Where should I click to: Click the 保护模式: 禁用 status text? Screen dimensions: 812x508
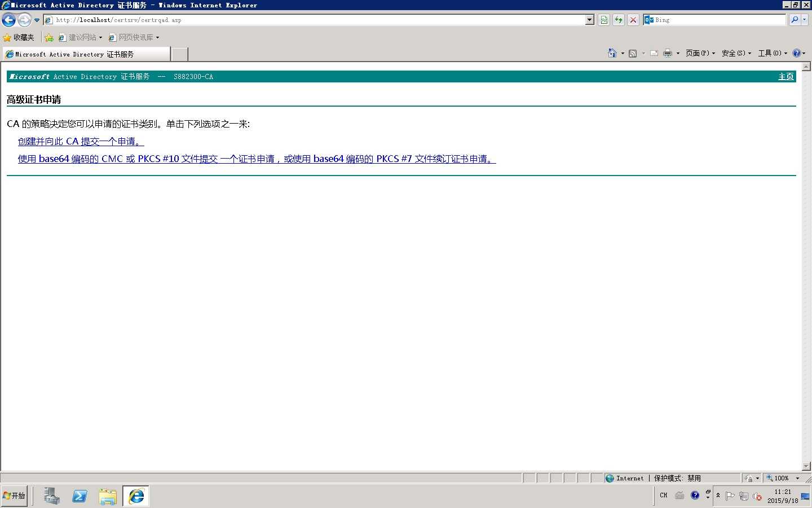tap(677, 478)
